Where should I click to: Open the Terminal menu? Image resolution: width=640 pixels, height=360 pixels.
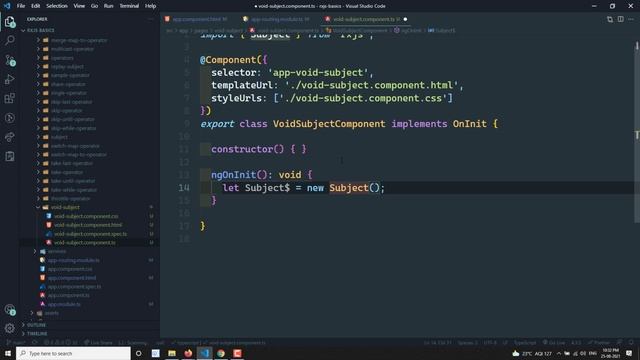(129, 6)
